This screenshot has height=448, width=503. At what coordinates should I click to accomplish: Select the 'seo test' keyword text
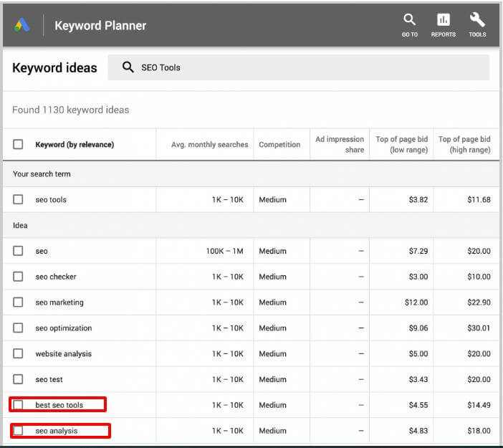coord(49,379)
